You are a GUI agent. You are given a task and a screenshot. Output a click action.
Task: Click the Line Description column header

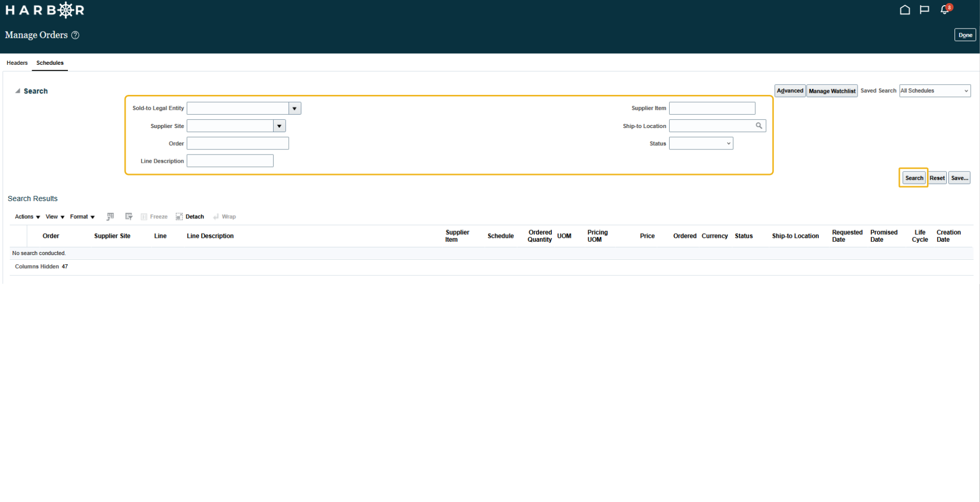(210, 236)
